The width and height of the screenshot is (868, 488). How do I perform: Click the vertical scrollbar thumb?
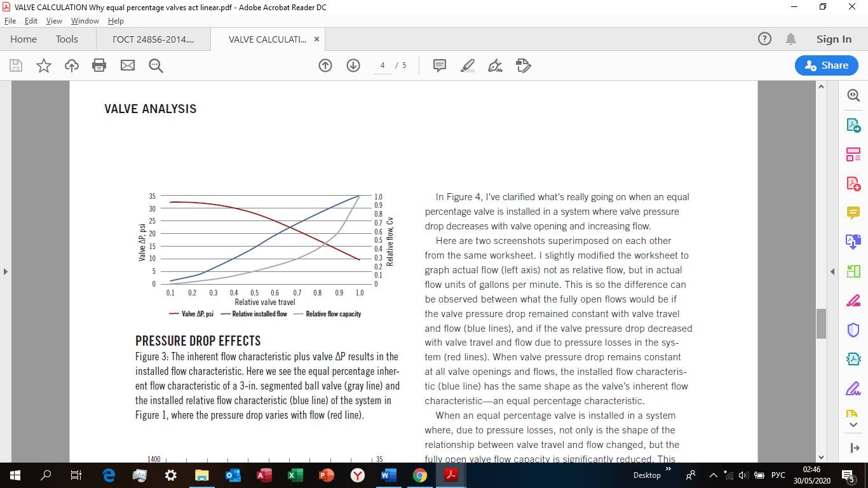tap(821, 323)
